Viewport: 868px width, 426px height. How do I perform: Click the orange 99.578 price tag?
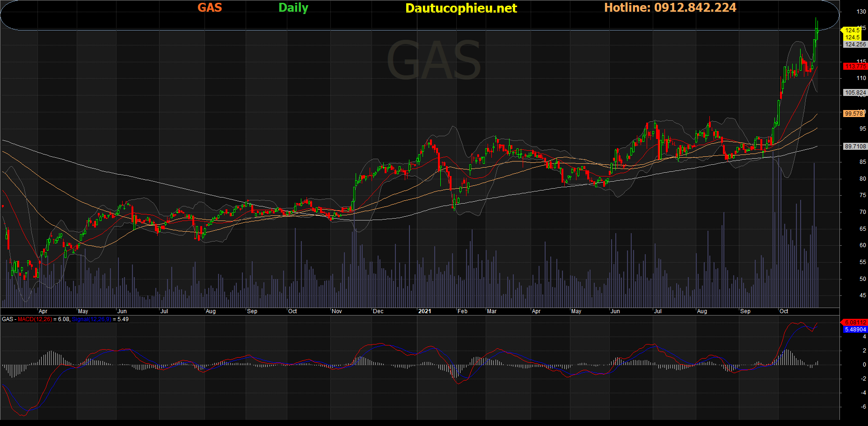[853, 114]
